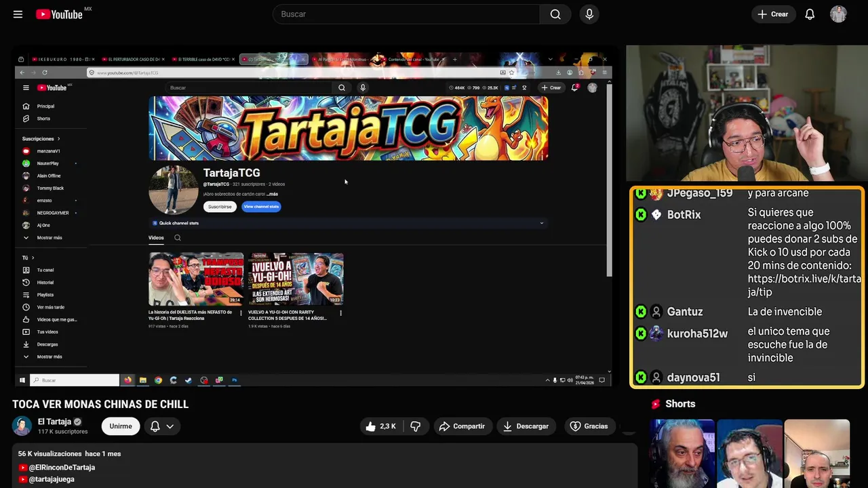Share the video with Compartir button

click(x=462, y=426)
